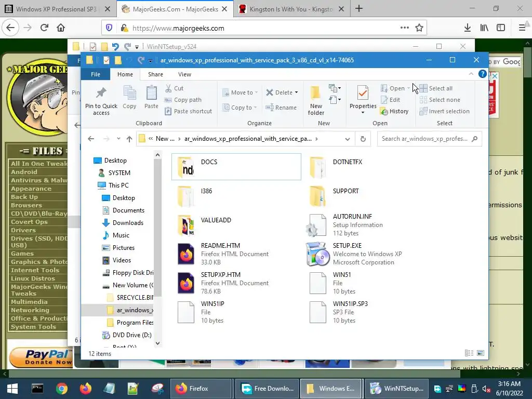
Task: Reload the Firefox page
Action: tap(44, 28)
